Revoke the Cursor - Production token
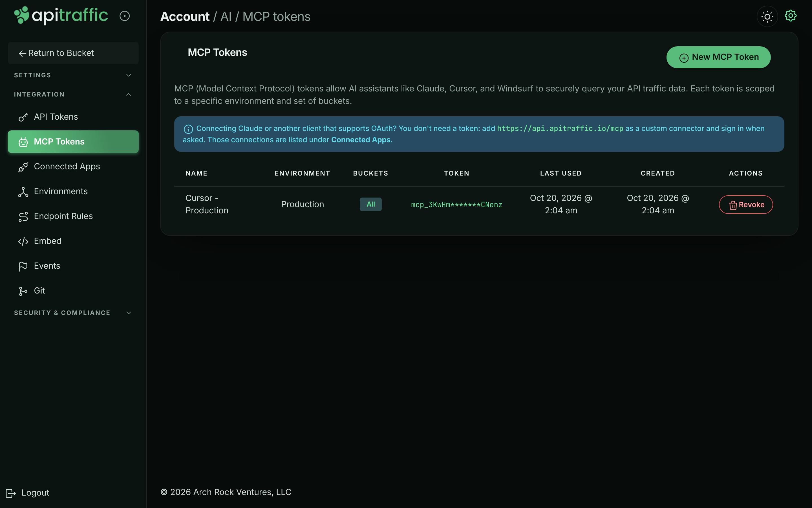 tap(746, 205)
